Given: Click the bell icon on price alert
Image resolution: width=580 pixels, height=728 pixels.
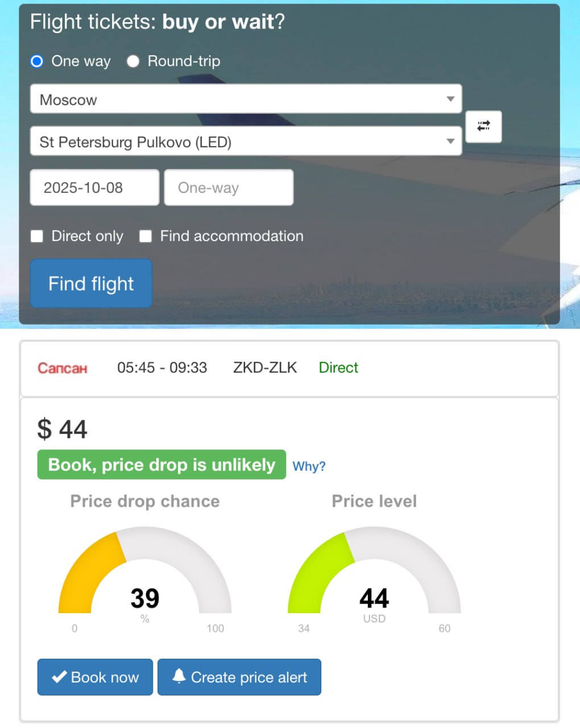Looking at the screenshot, I should (x=179, y=676).
